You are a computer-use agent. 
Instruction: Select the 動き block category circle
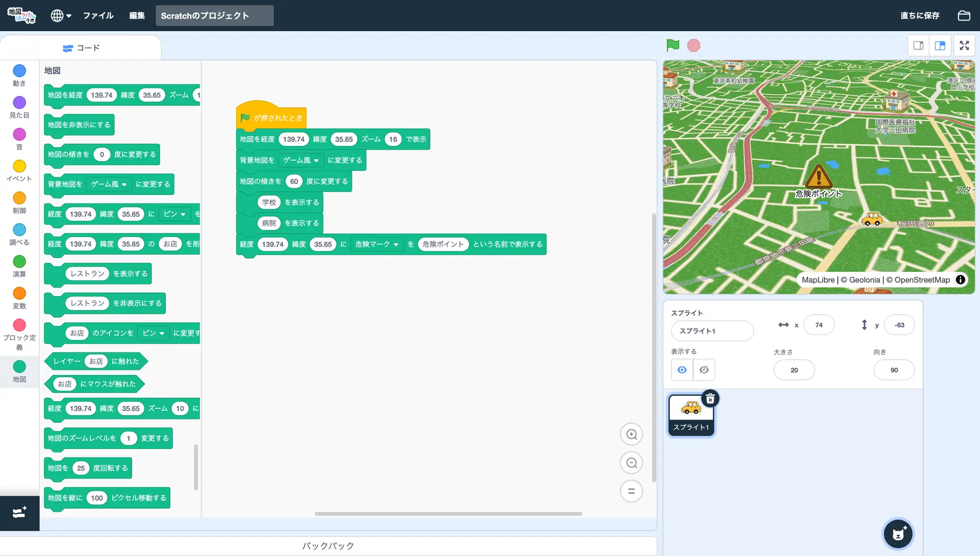click(x=19, y=71)
